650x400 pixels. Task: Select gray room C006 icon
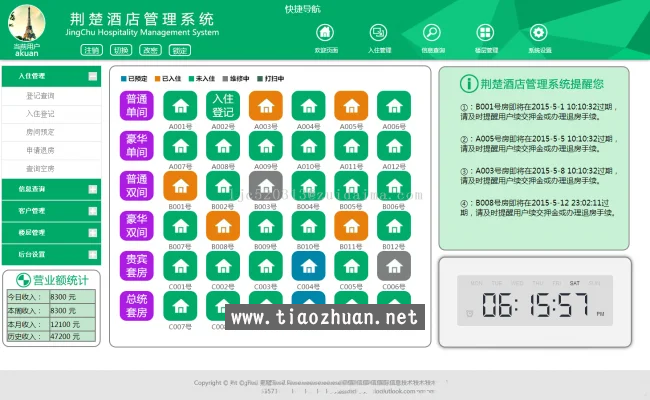pyautogui.click(x=394, y=266)
